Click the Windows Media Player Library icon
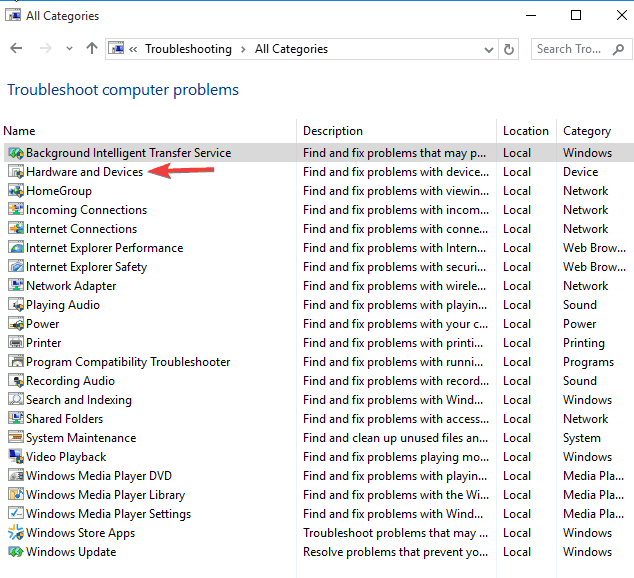The image size is (634, 578). point(16,495)
